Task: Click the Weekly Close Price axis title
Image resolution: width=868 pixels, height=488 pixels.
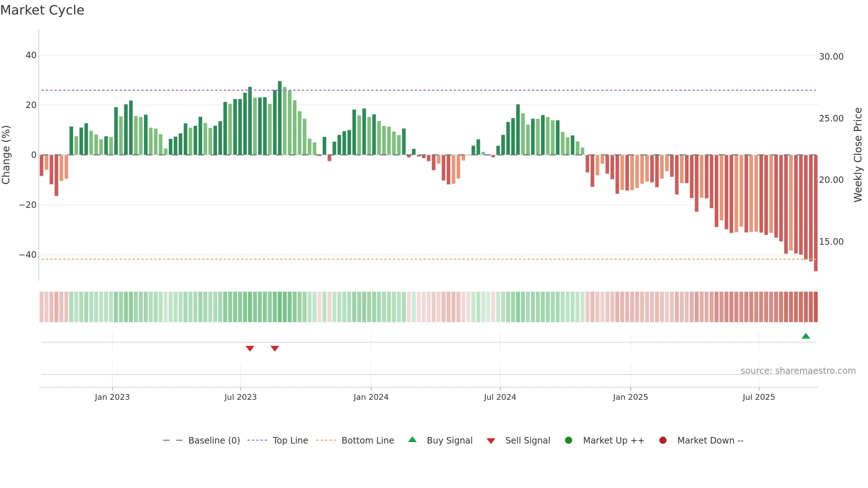Action: click(x=858, y=155)
